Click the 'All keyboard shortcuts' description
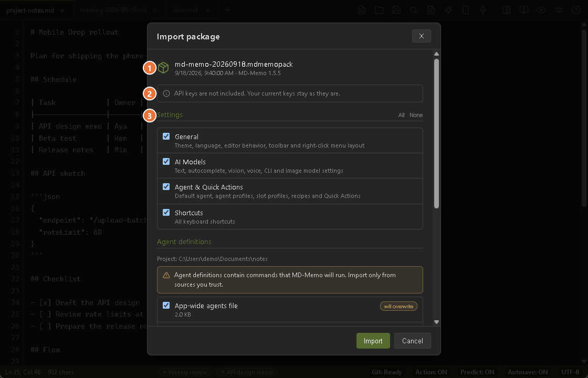 pyautogui.click(x=205, y=222)
